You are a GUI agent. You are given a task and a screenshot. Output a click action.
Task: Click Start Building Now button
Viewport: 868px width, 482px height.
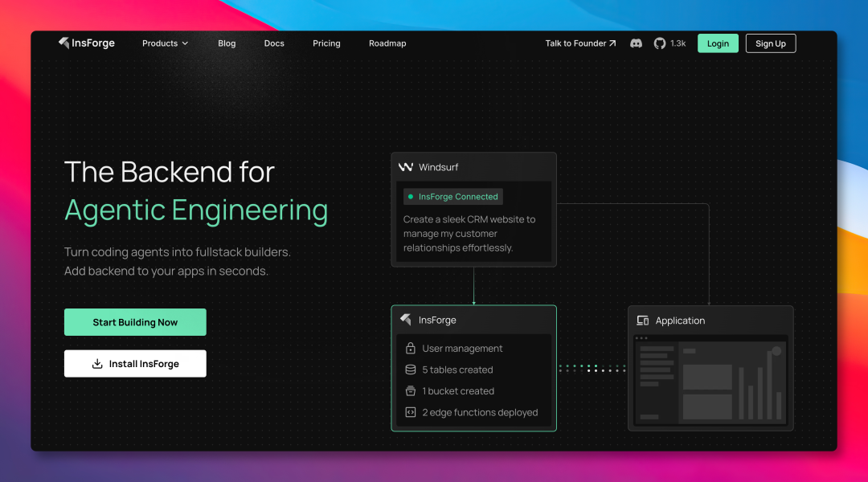click(x=135, y=322)
